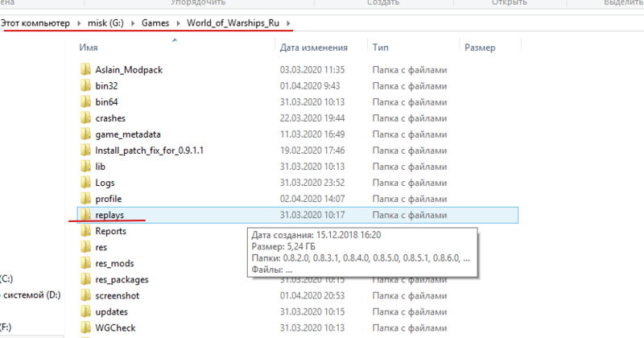Expand breadcrumb arrow after misk (G:)
This screenshot has width=644, height=338.
(x=133, y=23)
